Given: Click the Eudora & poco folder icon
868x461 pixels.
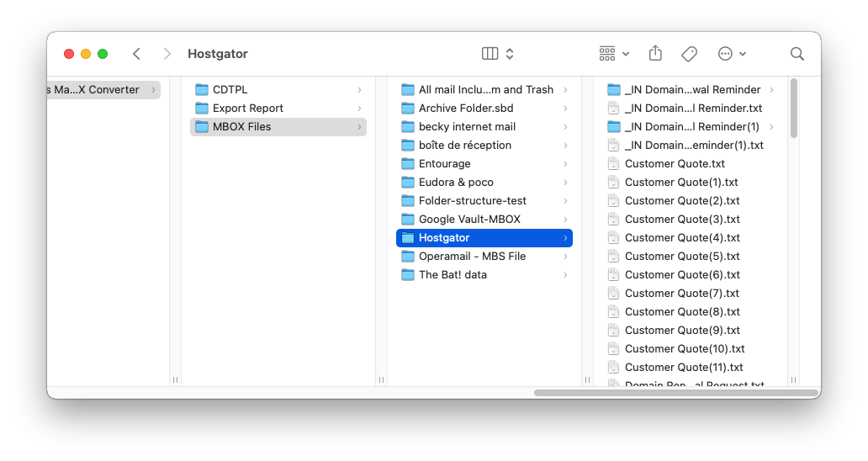Looking at the screenshot, I should (408, 182).
